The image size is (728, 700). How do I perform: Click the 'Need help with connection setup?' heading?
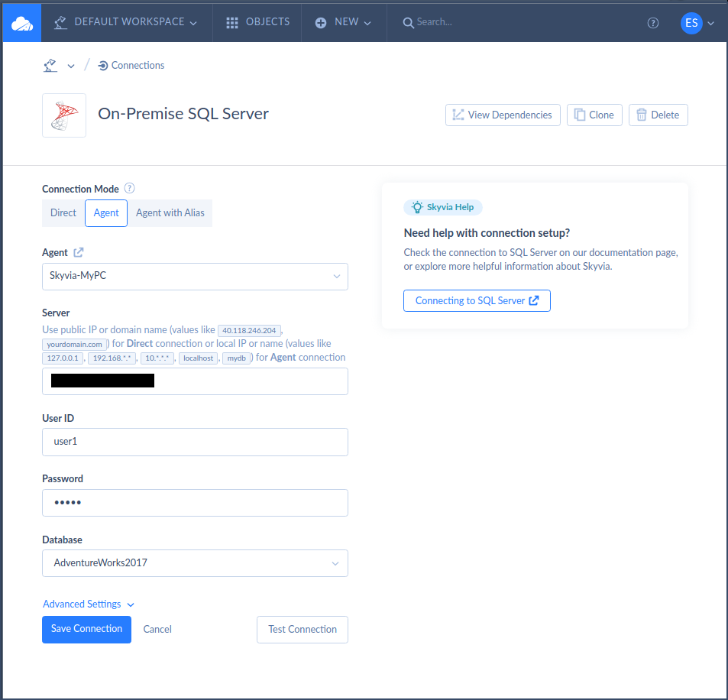(x=487, y=233)
